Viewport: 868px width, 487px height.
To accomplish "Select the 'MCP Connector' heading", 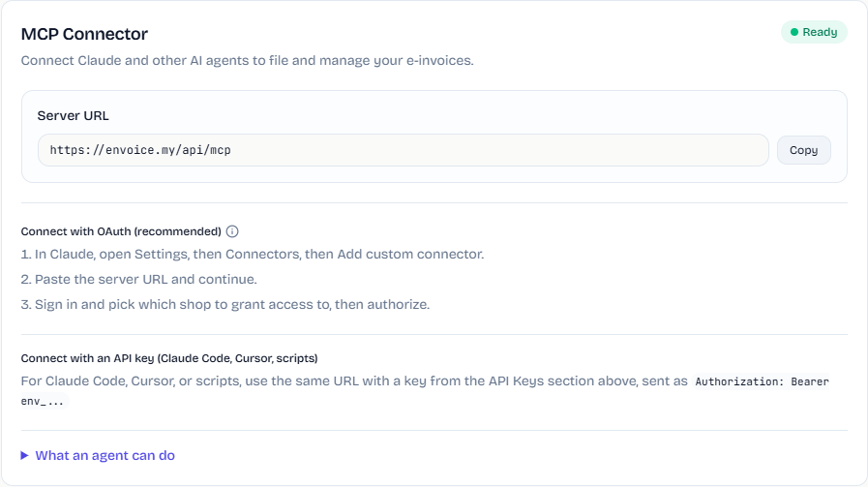I will click(x=84, y=34).
